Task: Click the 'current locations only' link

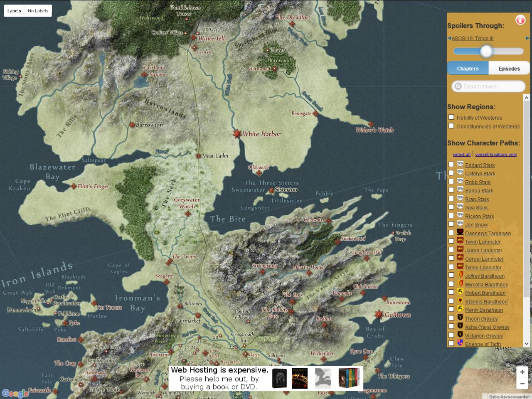Action: (496, 154)
